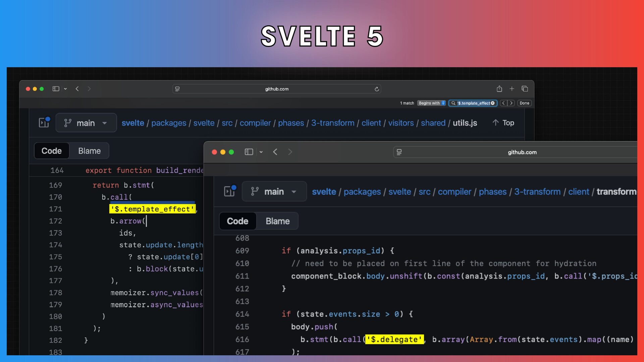The width and height of the screenshot is (644, 362).
Task: Open 3-transform breadcrumb in utils.js page
Action: pyautogui.click(x=333, y=123)
